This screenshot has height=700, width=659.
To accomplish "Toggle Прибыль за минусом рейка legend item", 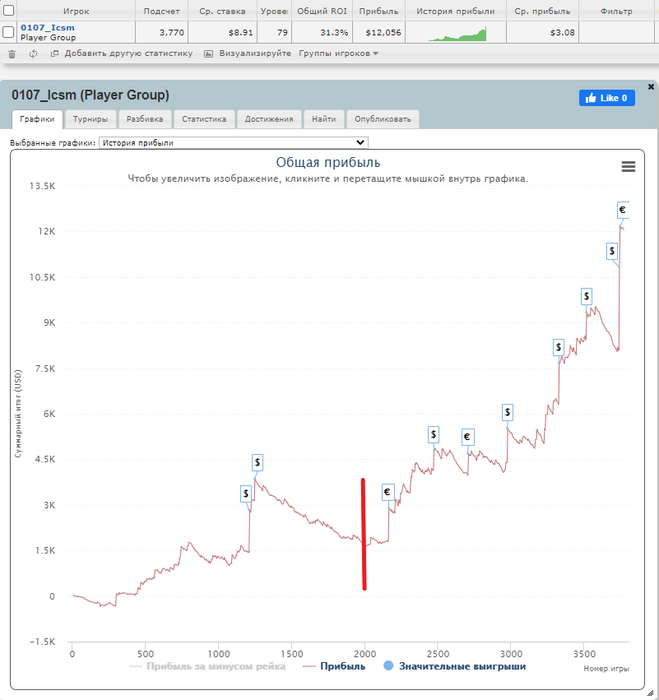I will 207,667.
